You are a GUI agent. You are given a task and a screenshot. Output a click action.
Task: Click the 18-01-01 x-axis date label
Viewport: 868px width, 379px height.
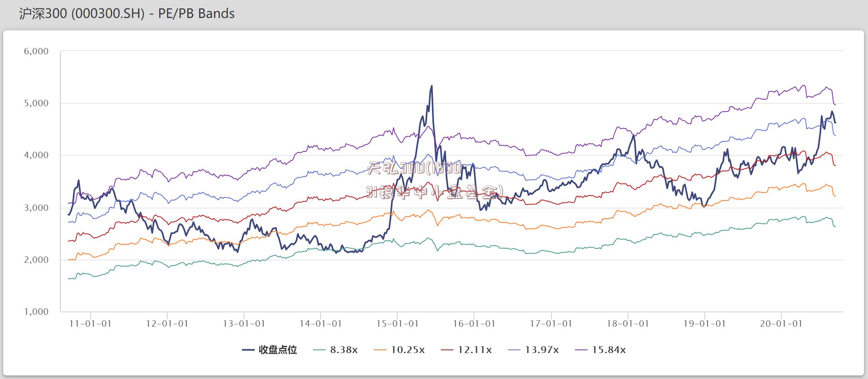628,323
